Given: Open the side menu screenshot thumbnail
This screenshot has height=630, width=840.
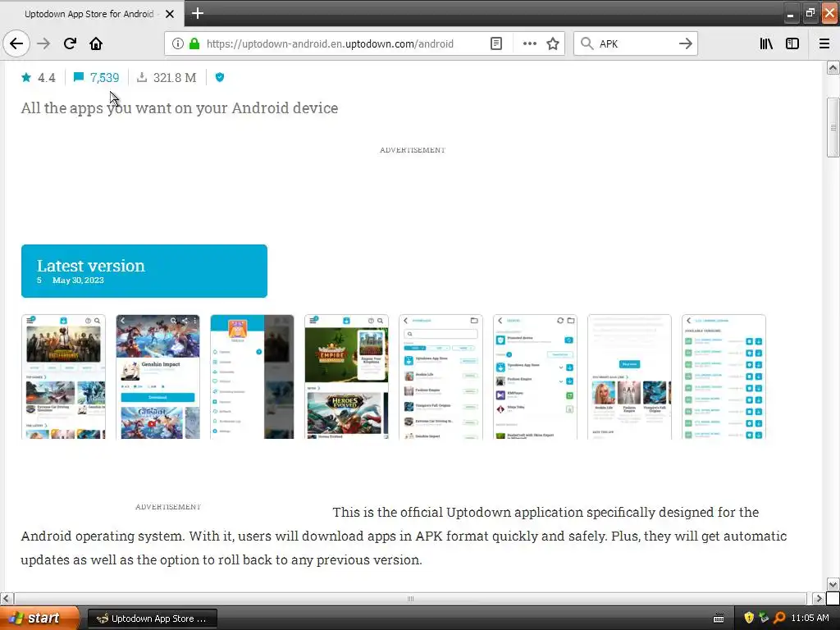Looking at the screenshot, I should (253, 377).
